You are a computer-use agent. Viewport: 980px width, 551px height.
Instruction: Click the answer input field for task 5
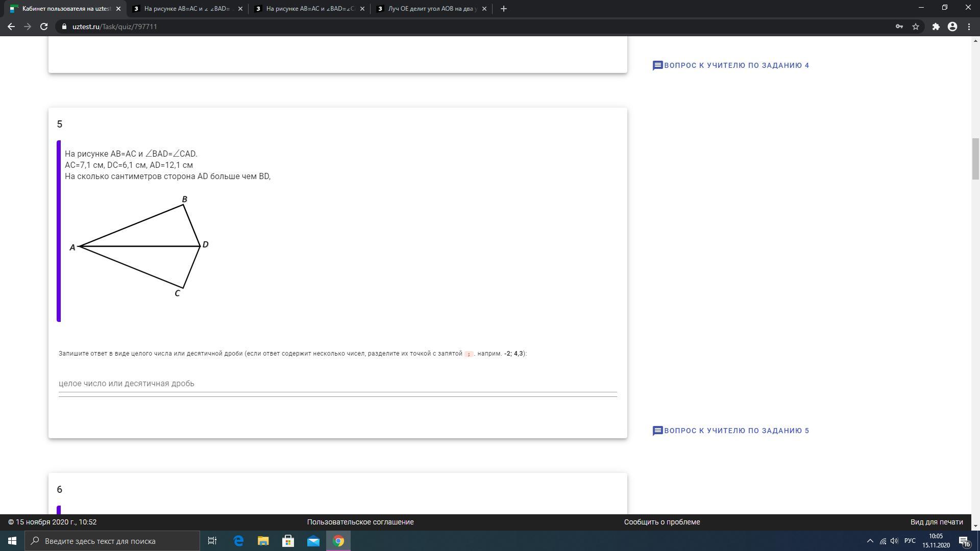click(x=337, y=384)
